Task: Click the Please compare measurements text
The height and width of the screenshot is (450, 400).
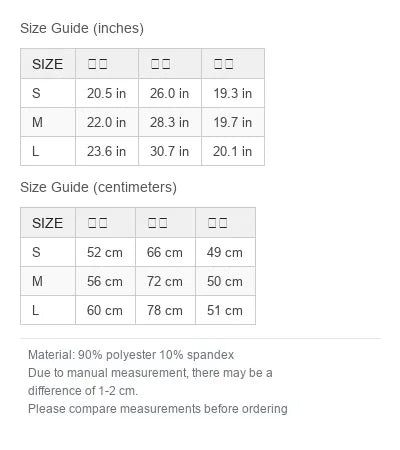Action: click(158, 409)
